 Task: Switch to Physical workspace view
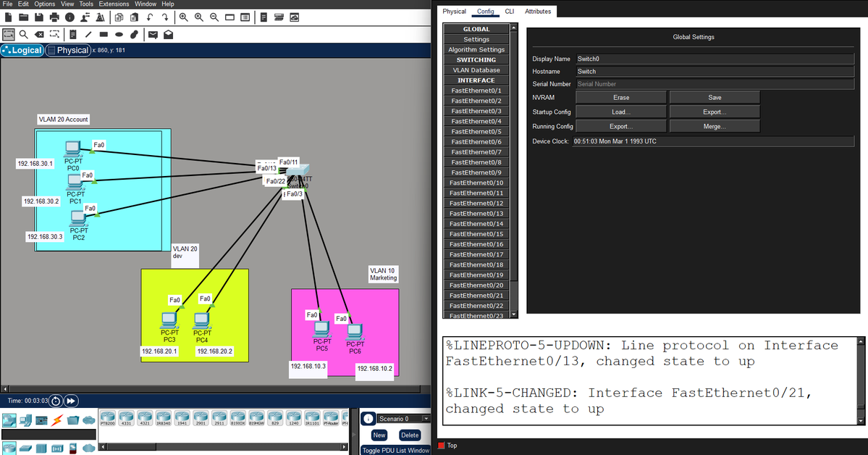[68, 50]
